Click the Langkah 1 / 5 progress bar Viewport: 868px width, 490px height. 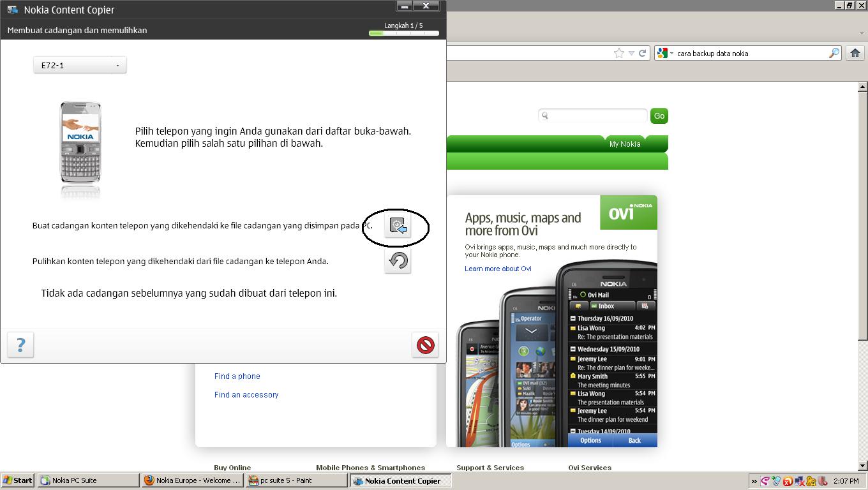click(x=404, y=33)
